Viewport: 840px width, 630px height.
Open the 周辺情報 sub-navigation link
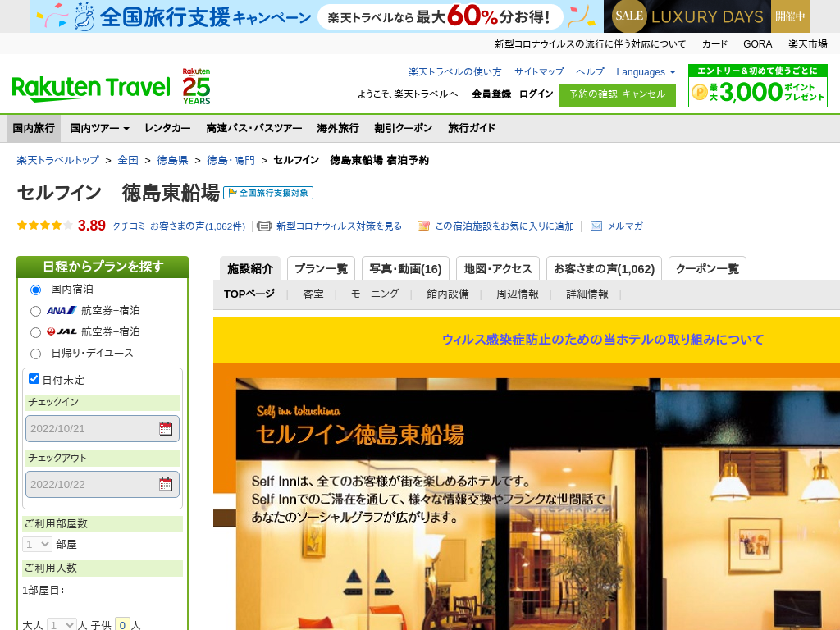click(x=517, y=294)
